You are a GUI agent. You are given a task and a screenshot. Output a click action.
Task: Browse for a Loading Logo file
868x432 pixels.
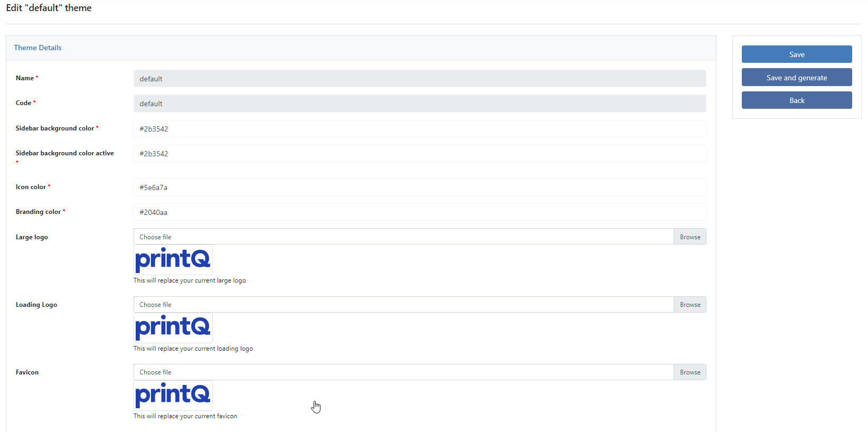click(x=690, y=304)
